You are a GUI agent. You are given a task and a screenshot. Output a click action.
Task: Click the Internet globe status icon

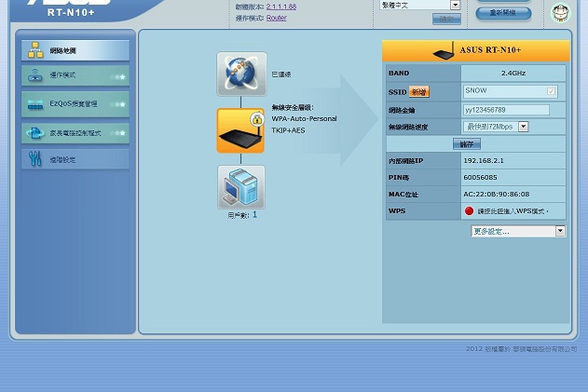pyautogui.click(x=241, y=74)
